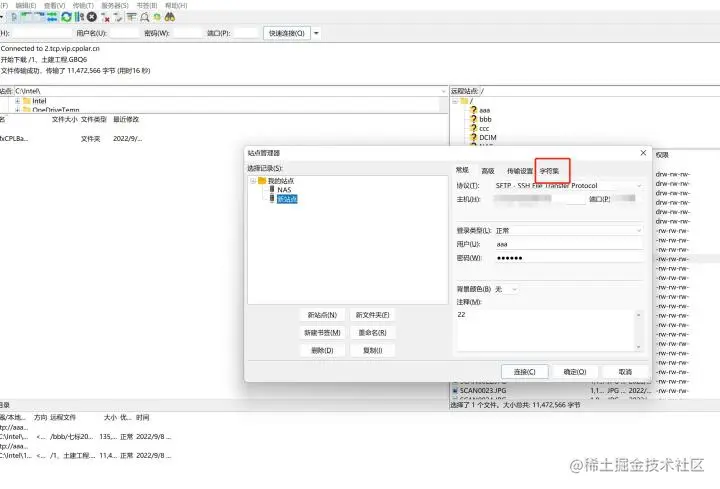Select the ccc remote folder icon

pyautogui.click(x=474, y=128)
